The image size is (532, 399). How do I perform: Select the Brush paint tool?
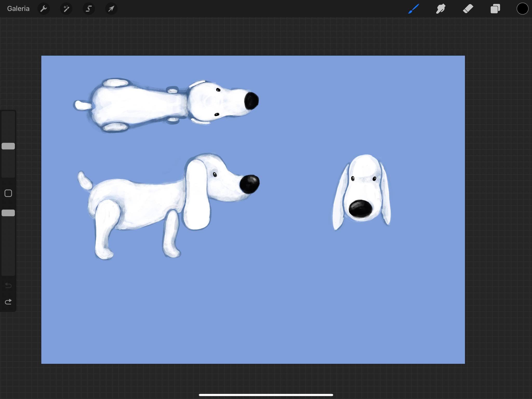(414, 9)
